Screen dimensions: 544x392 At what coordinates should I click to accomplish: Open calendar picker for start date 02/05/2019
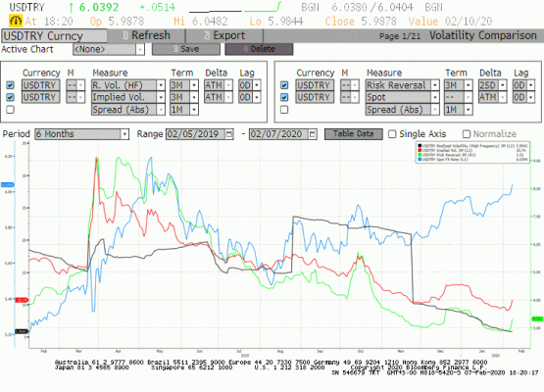point(229,134)
